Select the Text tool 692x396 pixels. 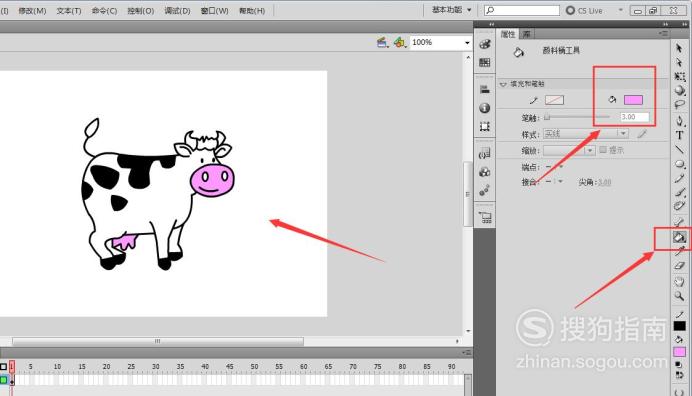[x=679, y=136]
